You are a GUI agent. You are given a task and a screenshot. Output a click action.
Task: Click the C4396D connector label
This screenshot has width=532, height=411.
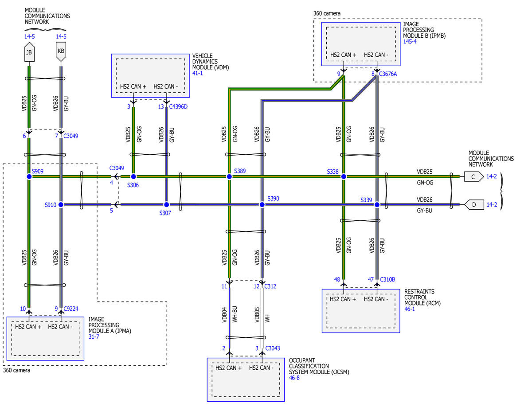[179, 106]
